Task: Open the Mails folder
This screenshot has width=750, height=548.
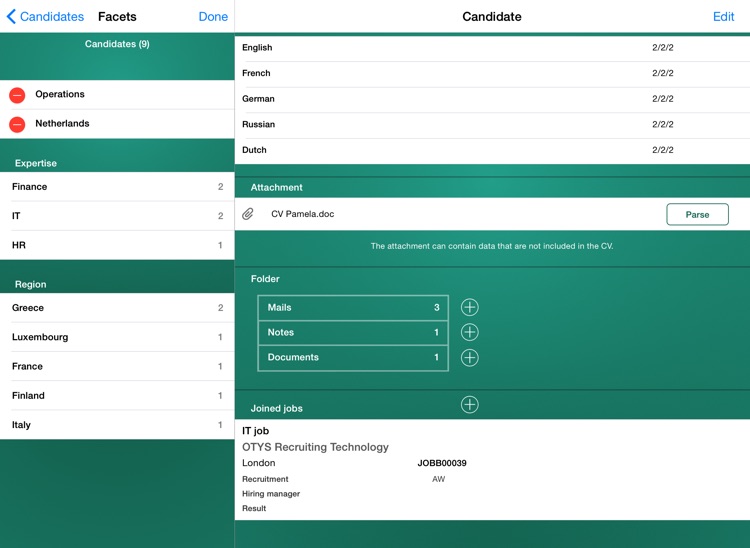Action: click(x=352, y=308)
